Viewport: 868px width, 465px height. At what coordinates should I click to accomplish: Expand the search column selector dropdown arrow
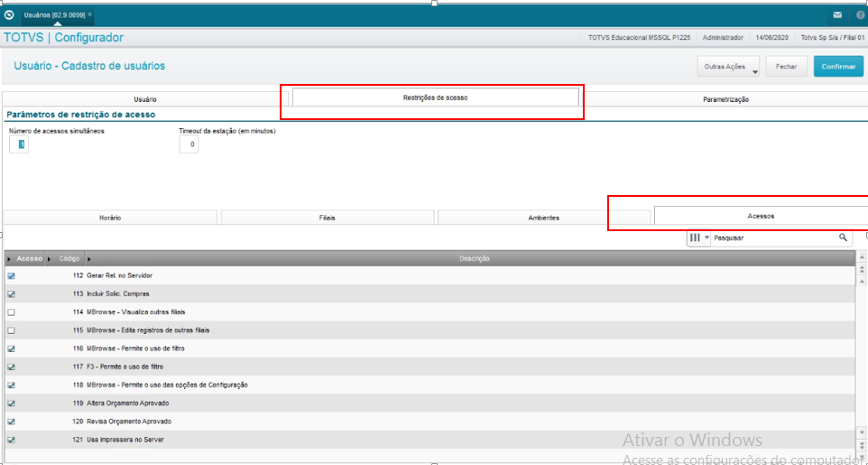[x=706, y=237]
